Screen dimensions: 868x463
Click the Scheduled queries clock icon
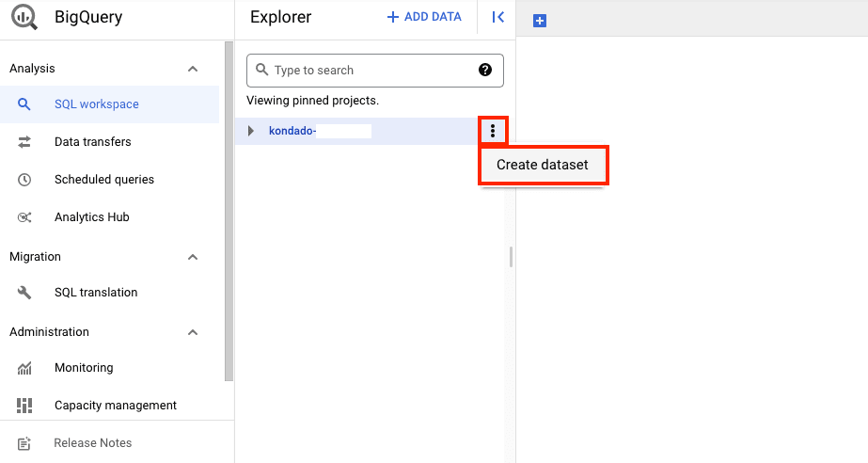tap(24, 180)
